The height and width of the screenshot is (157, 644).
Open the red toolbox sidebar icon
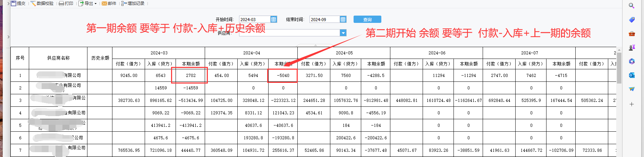click(632, 34)
